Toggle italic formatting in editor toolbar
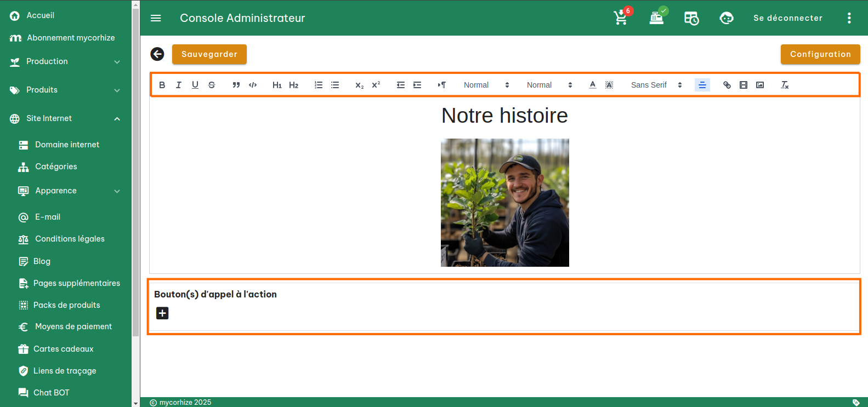This screenshot has width=868, height=407. tap(179, 85)
